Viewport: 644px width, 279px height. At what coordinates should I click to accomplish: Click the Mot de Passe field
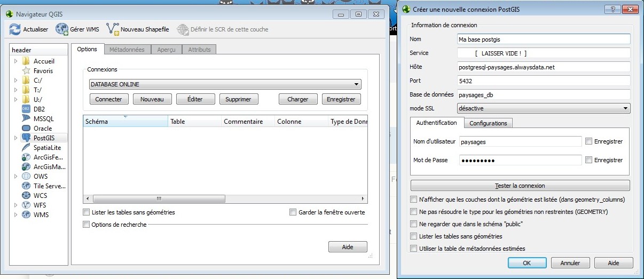[520, 160]
